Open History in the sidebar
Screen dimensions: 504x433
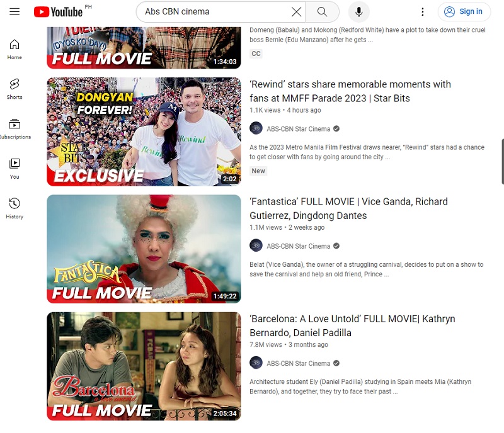point(14,209)
